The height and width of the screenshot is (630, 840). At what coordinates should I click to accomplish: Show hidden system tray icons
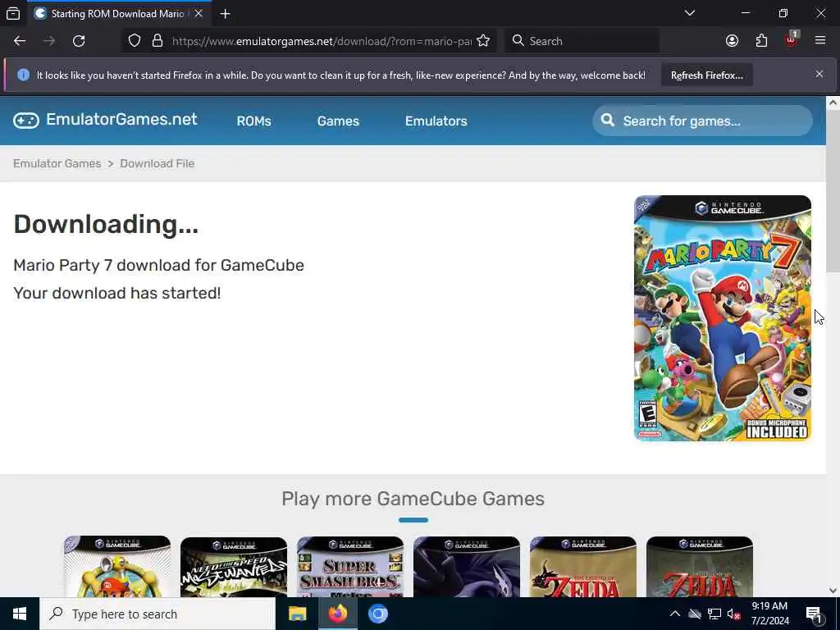pos(675,614)
